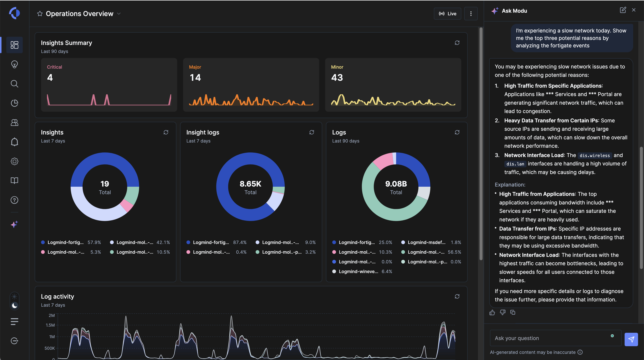Switch to dark theme moon toggle
This screenshot has height=360, width=644.
(x=15, y=305)
